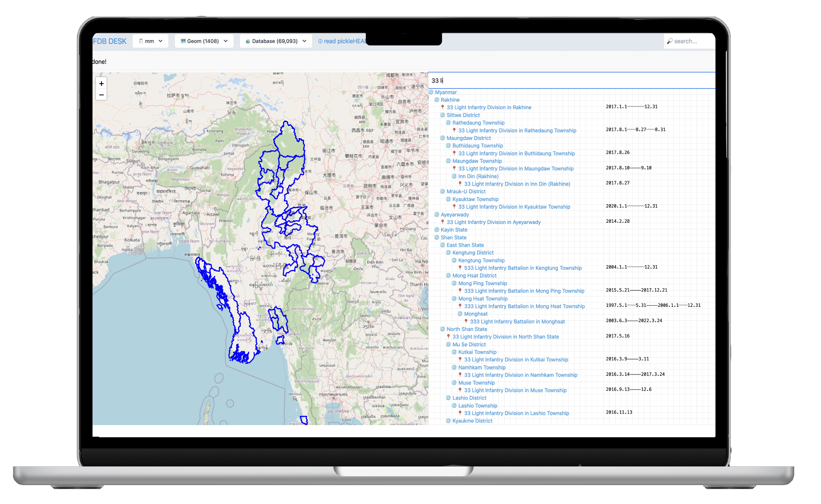
Task: Open 33 Light Infantry Division in Lashio Township
Action: point(516,413)
